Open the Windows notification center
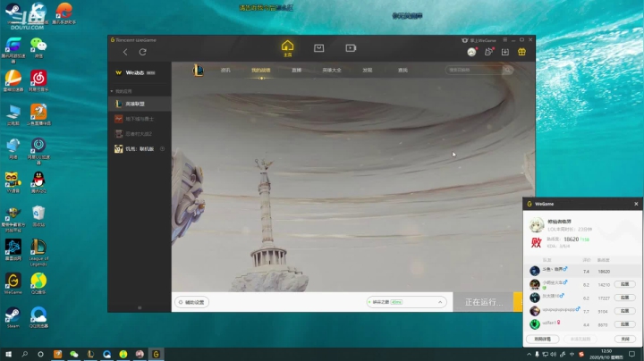Image resolution: width=644 pixels, height=361 pixels. point(632,354)
